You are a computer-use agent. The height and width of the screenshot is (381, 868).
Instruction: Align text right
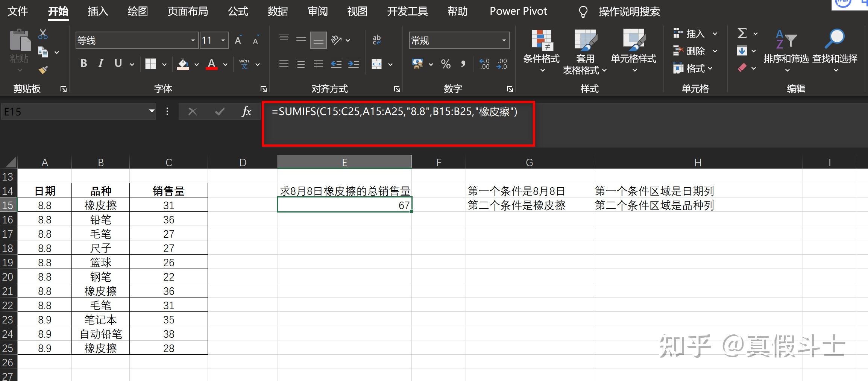[319, 64]
